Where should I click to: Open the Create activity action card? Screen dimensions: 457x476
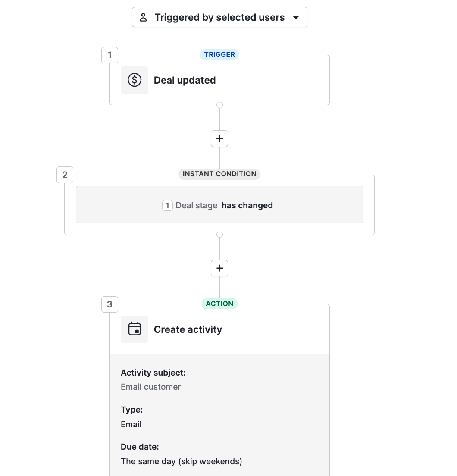point(188,329)
